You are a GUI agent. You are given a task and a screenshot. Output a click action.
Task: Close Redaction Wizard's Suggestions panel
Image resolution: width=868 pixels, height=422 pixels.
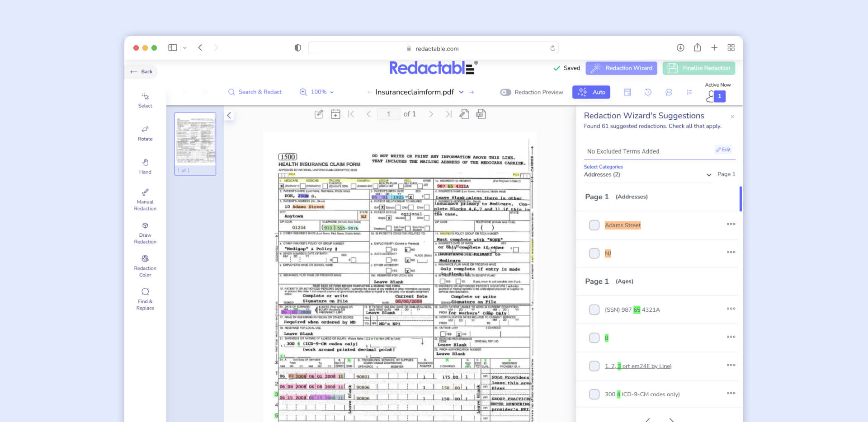[x=732, y=117]
